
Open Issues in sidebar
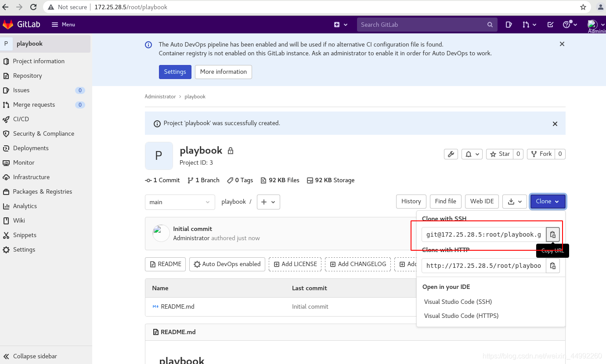coord(46,90)
